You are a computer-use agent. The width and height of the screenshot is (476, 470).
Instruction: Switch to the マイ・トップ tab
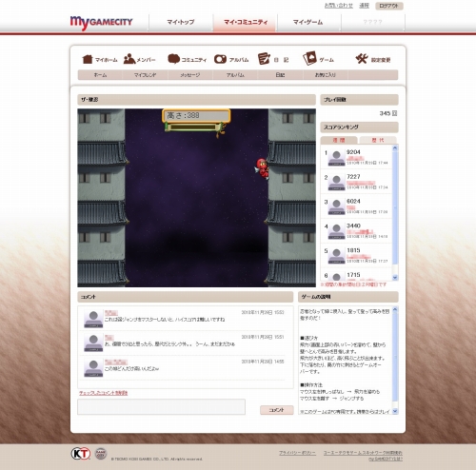(181, 22)
